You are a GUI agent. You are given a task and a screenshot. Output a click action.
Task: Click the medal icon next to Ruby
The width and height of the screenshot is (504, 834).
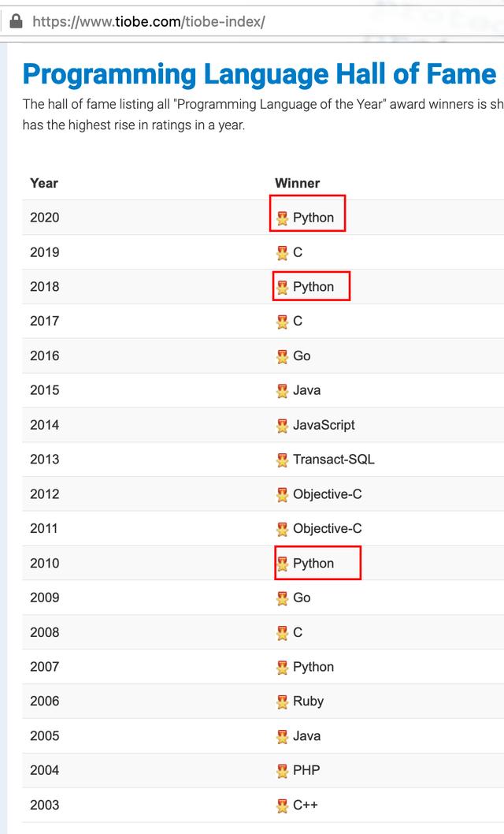282,702
